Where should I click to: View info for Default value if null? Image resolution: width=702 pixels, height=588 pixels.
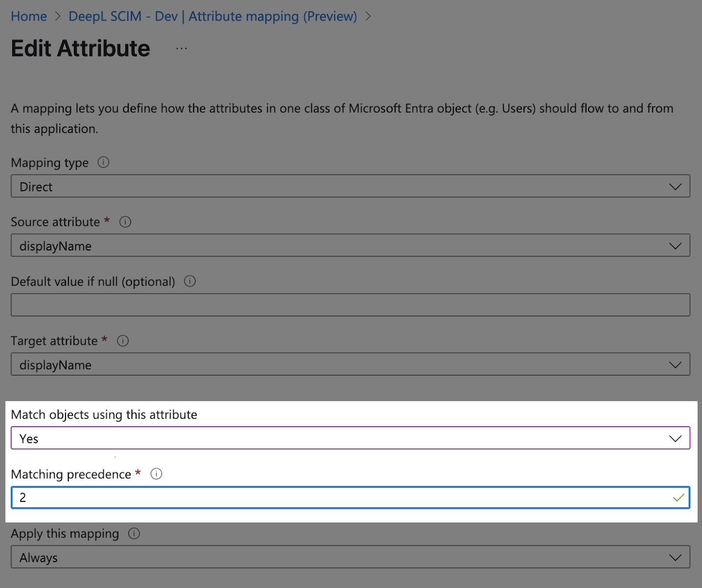click(190, 281)
